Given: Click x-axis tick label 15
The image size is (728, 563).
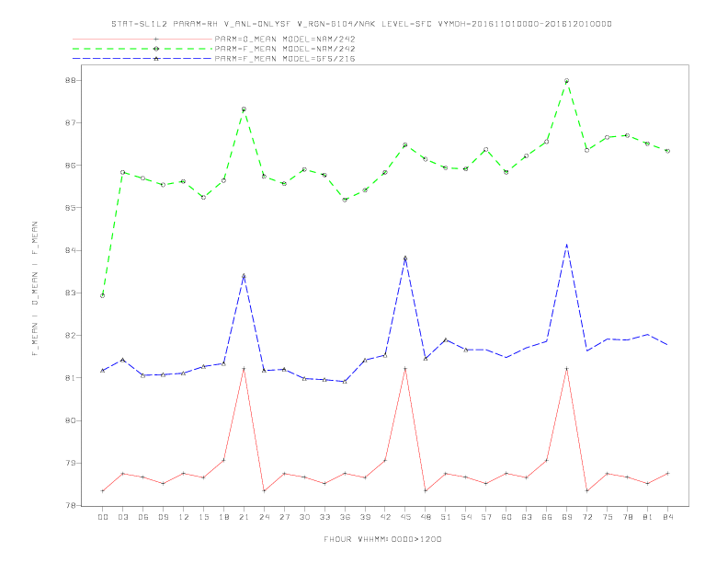Looking at the screenshot, I should 203,517.
